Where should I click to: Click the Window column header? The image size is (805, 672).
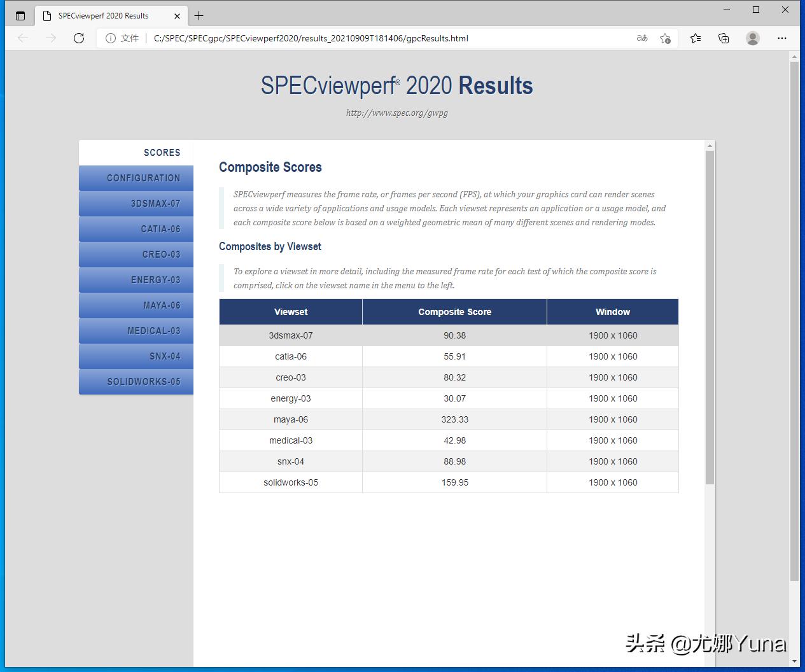coord(613,312)
